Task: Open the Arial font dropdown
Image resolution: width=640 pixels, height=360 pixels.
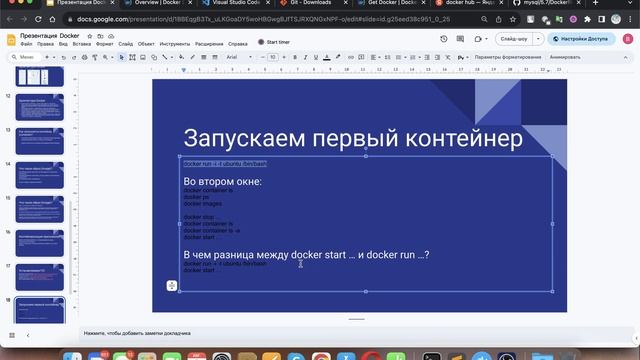Action: tap(239, 58)
